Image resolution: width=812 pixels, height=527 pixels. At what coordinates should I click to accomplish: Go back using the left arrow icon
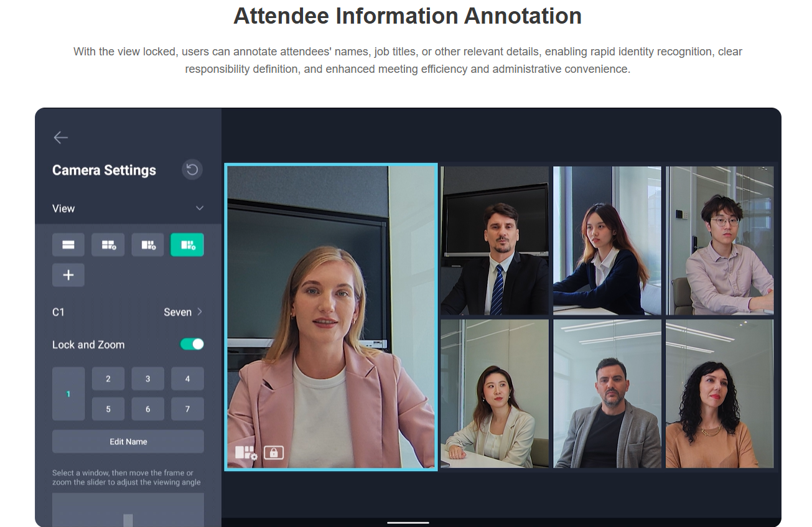pos(60,138)
